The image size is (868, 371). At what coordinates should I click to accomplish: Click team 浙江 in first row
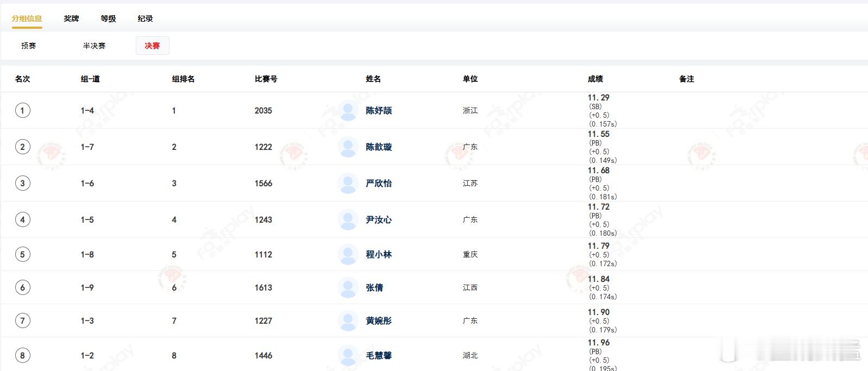(470, 110)
